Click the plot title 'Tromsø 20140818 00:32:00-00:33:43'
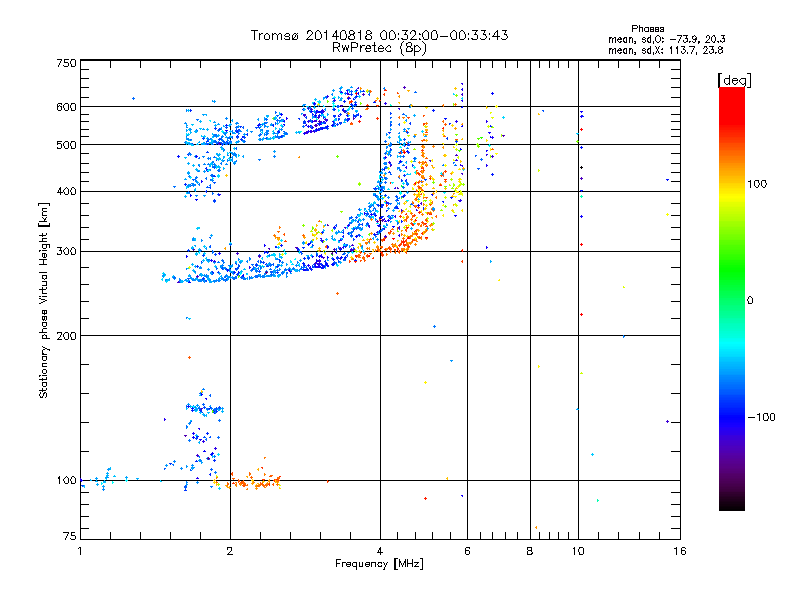The image size is (800, 600). pos(379,35)
